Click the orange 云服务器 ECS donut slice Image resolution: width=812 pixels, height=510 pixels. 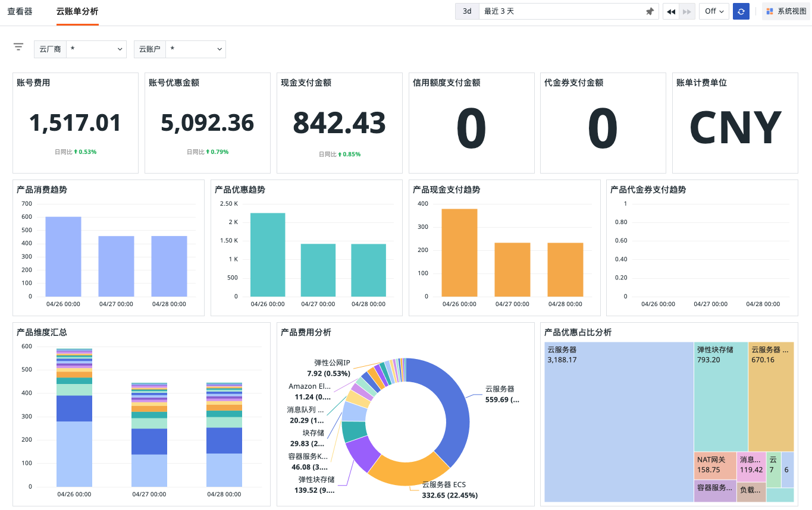(408, 474)
